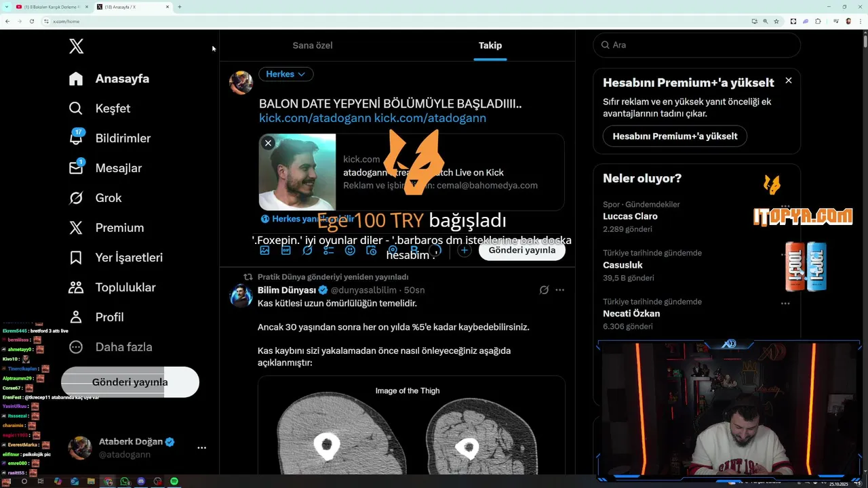This screenshot has height=488, width=868.
Task: Open Outlook from taskbar
Action: [75, 481]
